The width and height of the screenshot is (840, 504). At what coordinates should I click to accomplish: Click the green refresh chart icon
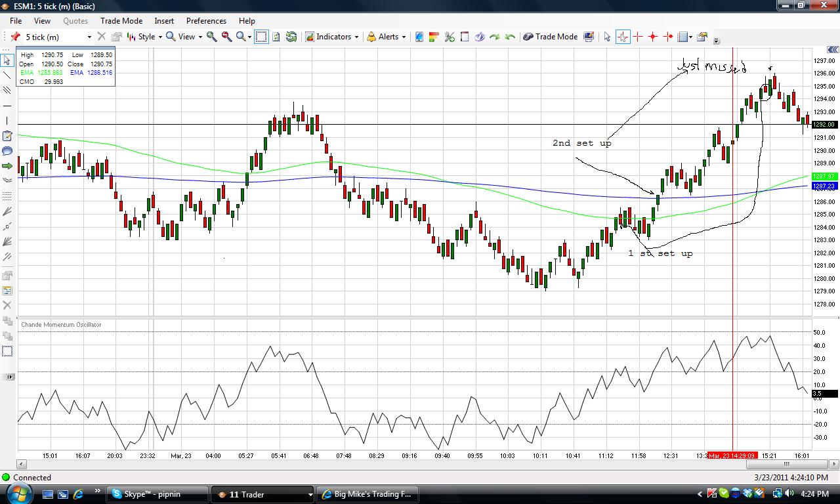[291, 37]
